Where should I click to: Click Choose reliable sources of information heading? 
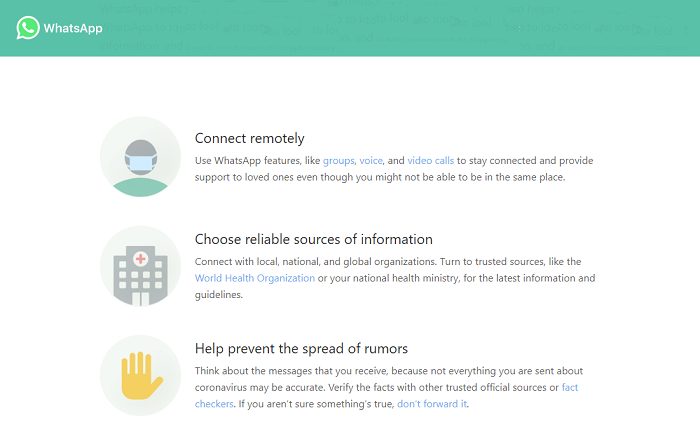[313, 239]
